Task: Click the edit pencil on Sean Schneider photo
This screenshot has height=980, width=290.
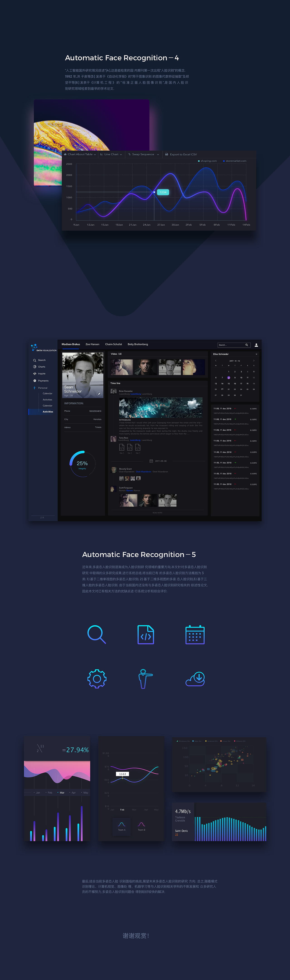Action: point(99,394)
